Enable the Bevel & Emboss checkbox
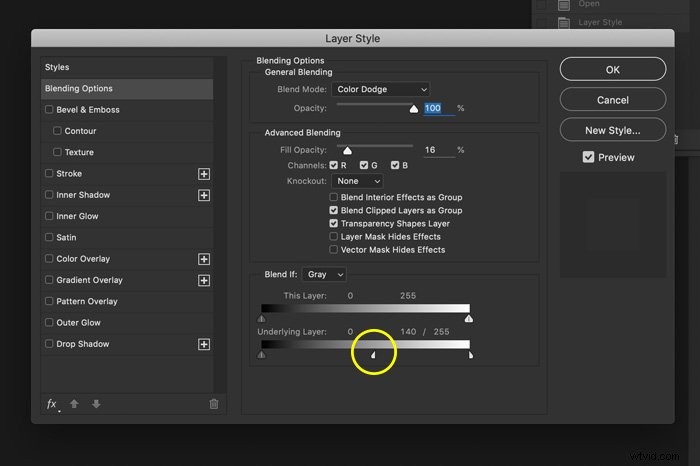This screenshot has width=700, height=466. 49,109
